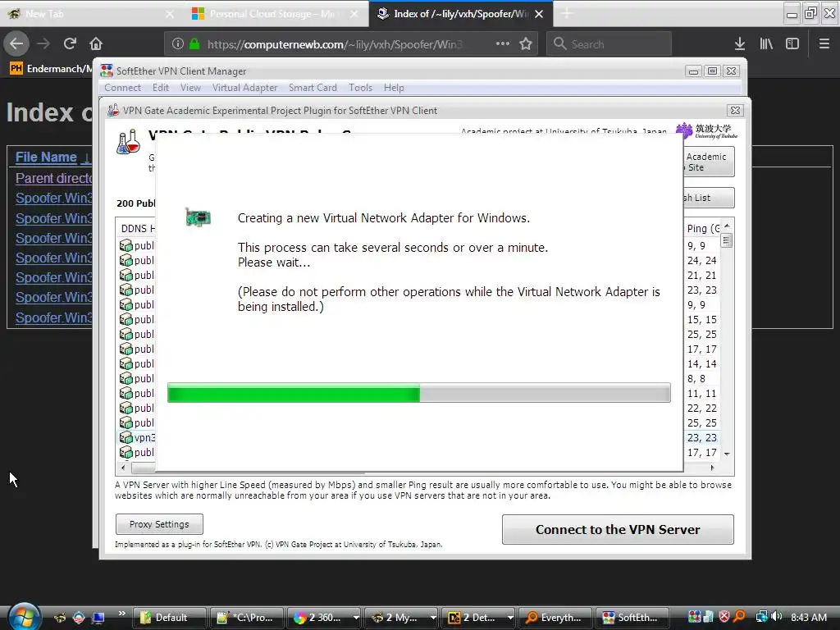Open Proxy Settings
Image resolution: width=840 pixels, height=630 pixels.
pos(159,524)
